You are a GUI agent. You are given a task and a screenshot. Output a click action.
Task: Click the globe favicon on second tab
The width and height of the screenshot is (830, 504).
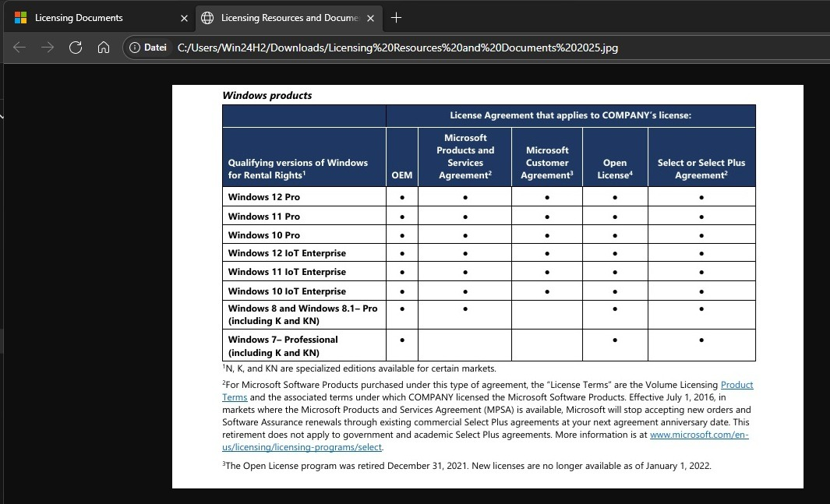coord(207,18)
